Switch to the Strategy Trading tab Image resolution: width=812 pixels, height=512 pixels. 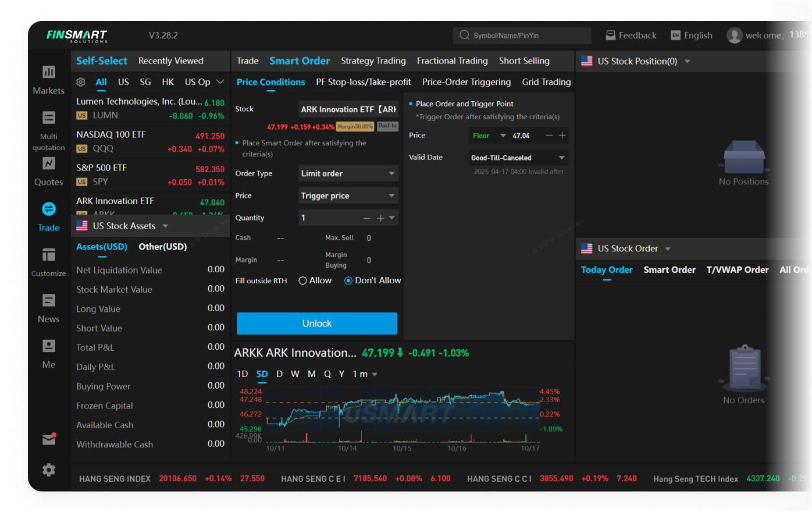point(373,61)
